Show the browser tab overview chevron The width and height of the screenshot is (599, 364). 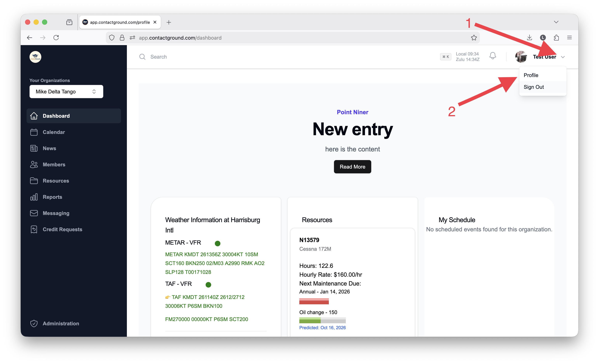coord(556,22)
